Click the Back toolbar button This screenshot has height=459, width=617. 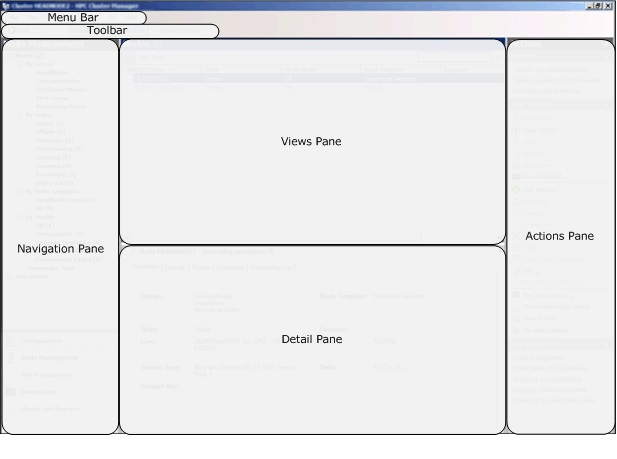pos(19,30)
